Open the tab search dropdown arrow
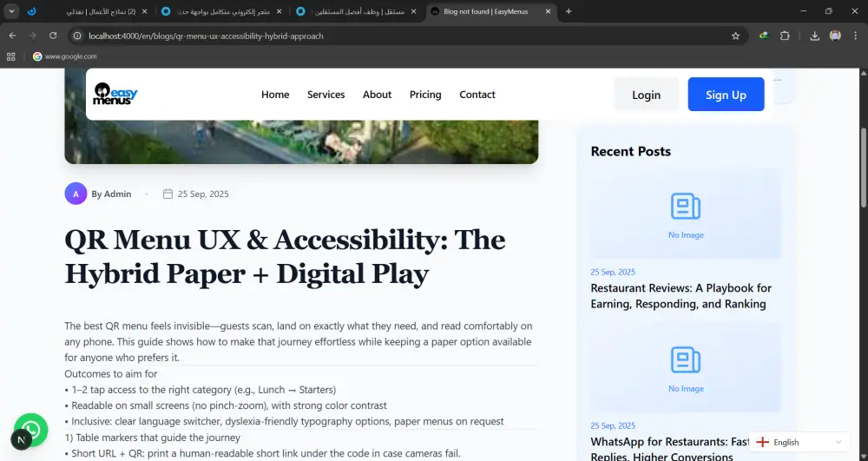 click(x=11, y=11)
